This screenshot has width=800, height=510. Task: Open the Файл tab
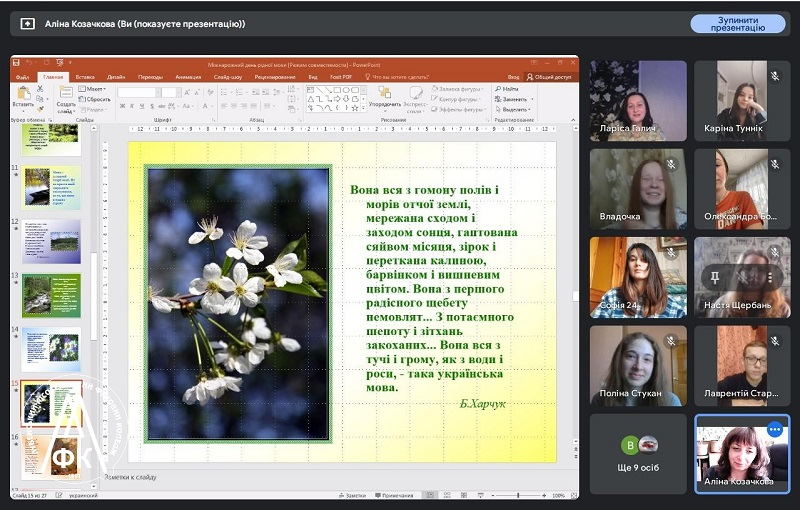(22, 77)
